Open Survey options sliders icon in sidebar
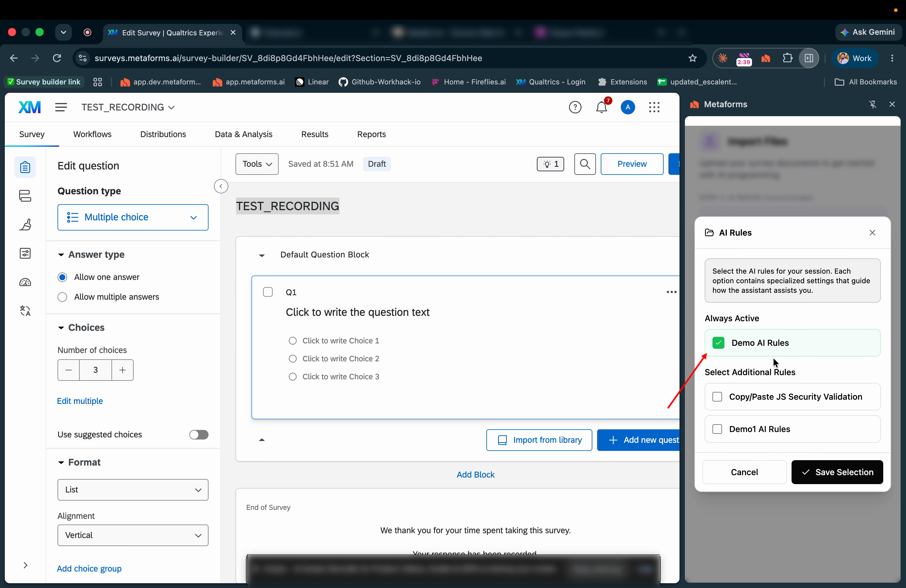906x588 pixels. 25,253
